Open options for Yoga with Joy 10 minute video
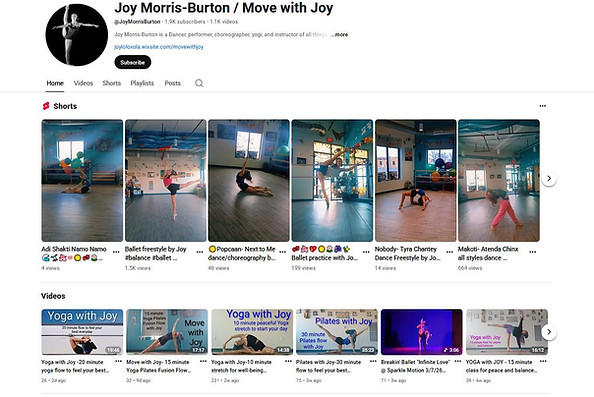 pos(288,361)
